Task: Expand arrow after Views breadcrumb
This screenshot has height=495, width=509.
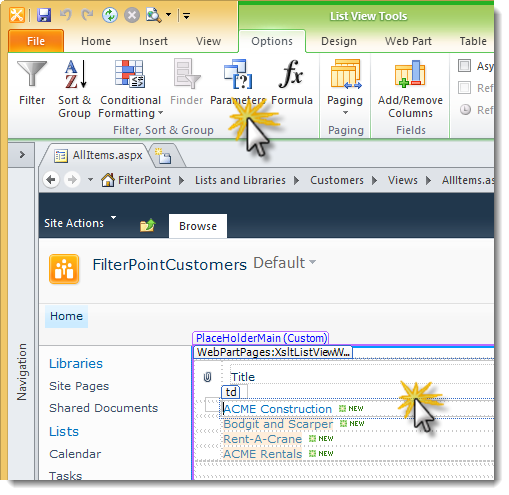Action: 428,180
